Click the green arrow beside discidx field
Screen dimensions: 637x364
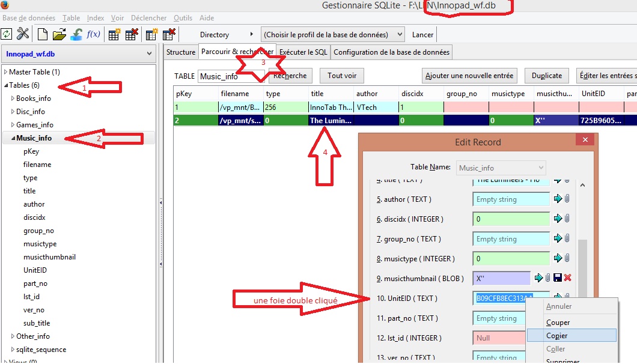558,219
